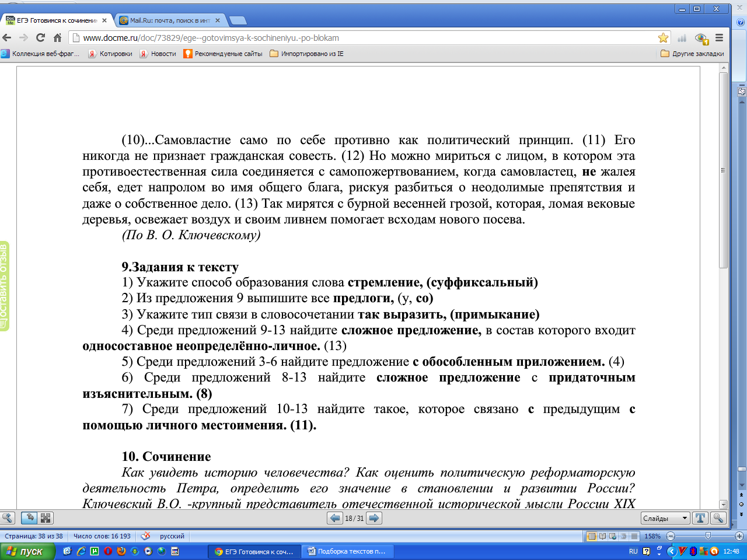Click the Оставить отзыв feedback side tab
The image size is (747, 560).
pos(5,286)
